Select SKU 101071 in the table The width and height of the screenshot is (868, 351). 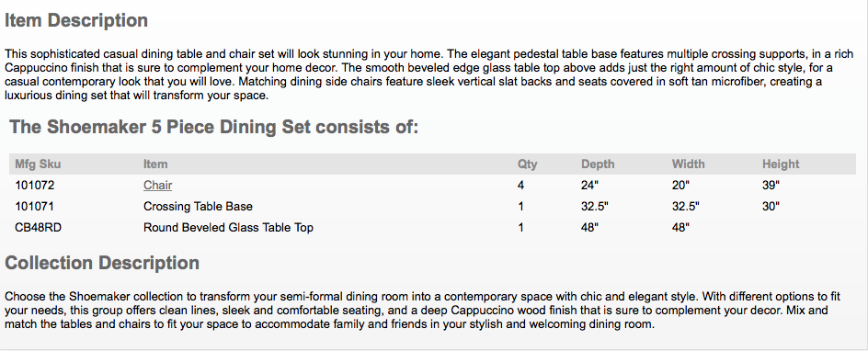coord(34,206)
